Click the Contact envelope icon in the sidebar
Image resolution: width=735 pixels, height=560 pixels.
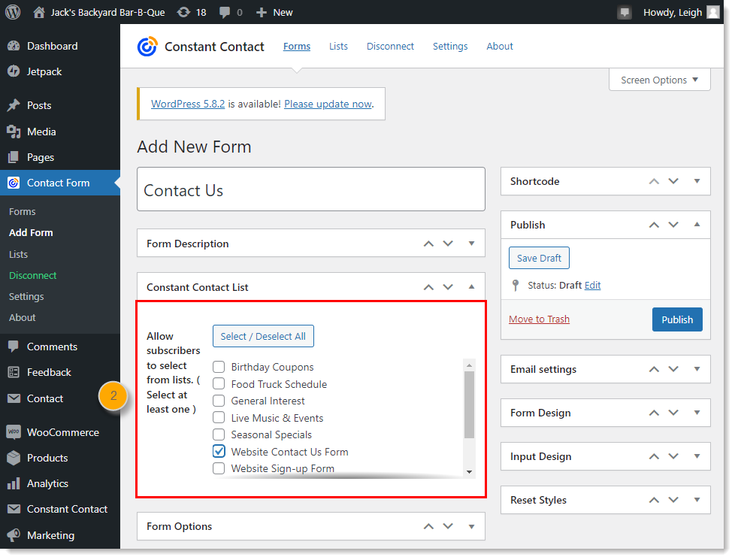tap(14, 398)
